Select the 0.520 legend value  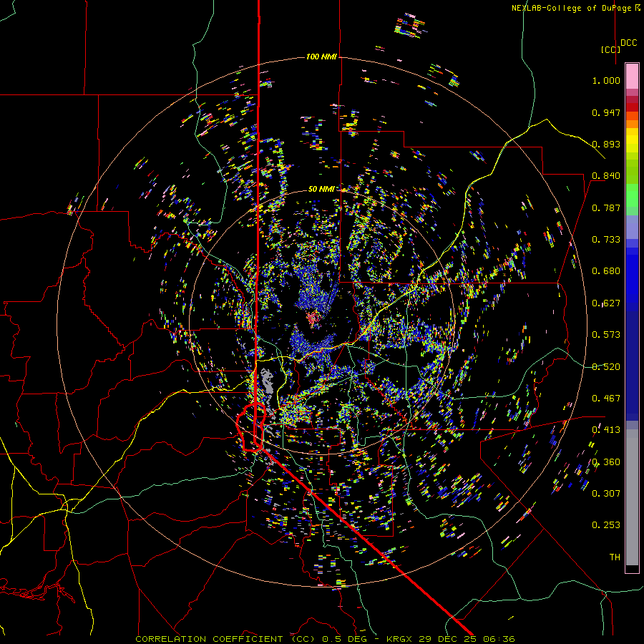(x=606, y=367)
